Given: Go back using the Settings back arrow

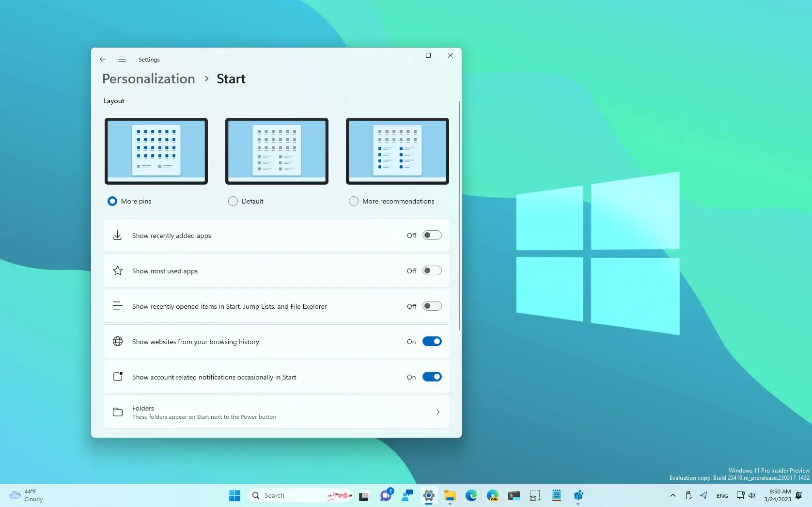Looking at the screenshot, I should [x=103, y=59].
